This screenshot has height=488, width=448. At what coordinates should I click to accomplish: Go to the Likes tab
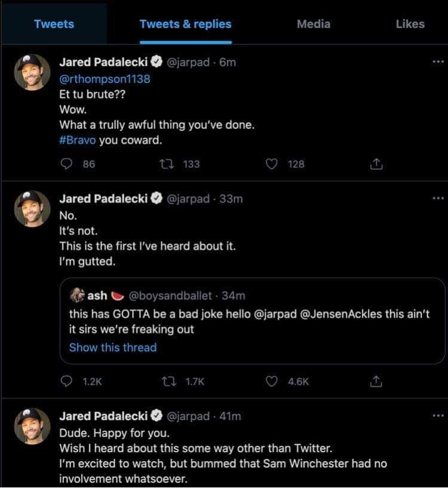tap(410, 24)
